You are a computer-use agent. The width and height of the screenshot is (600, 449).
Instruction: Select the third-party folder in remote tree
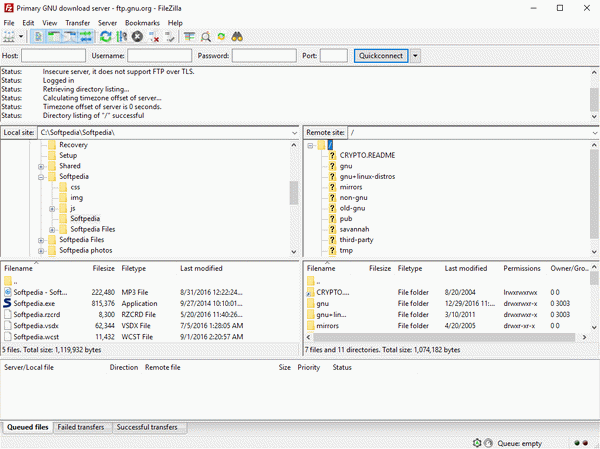[x=356, y=240]
